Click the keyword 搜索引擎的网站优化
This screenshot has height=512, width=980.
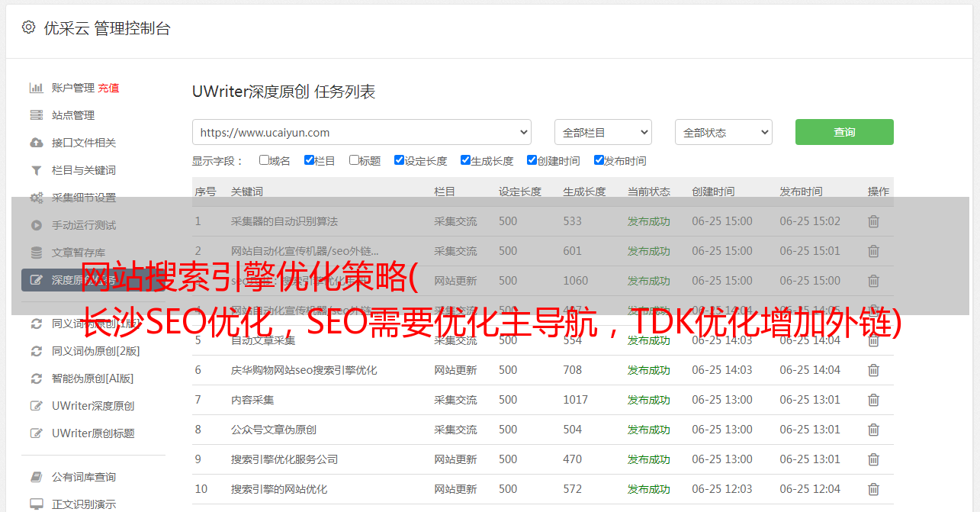coord(279,489)
